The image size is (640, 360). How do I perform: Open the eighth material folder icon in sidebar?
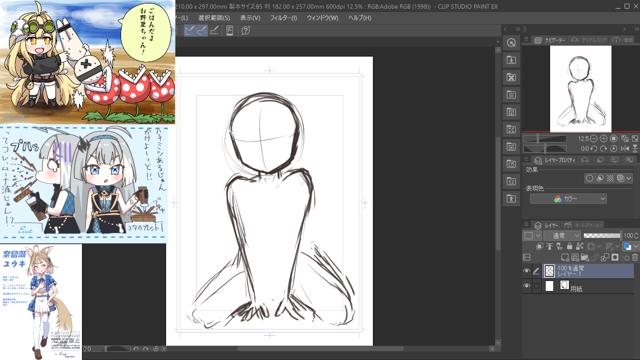tap(511, 181)
